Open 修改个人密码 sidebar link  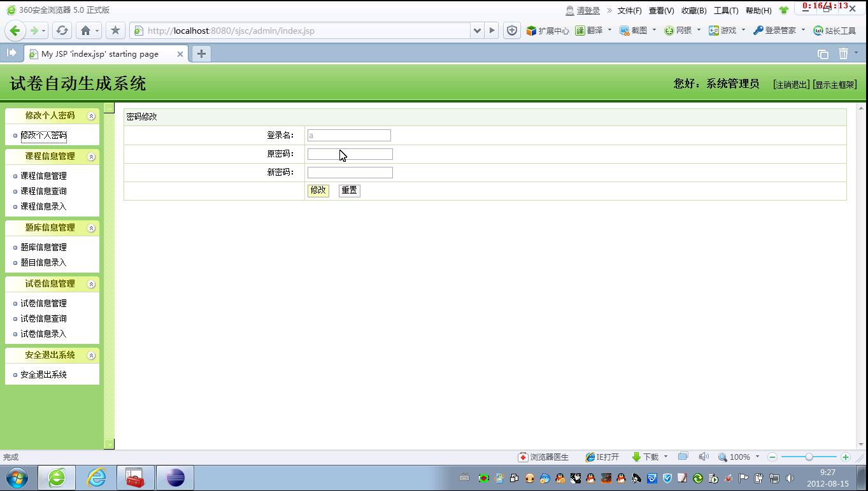click(x=43, y=135)
